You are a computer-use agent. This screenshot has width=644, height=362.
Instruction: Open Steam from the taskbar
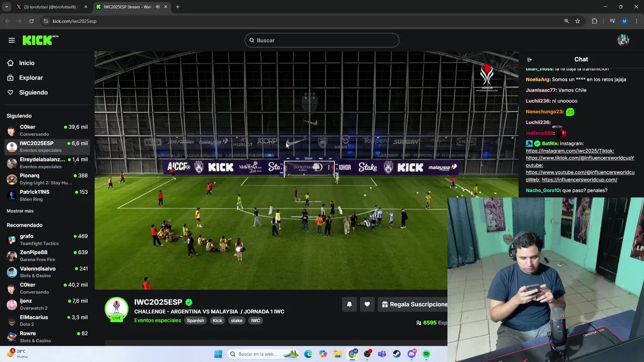point(396,354)
